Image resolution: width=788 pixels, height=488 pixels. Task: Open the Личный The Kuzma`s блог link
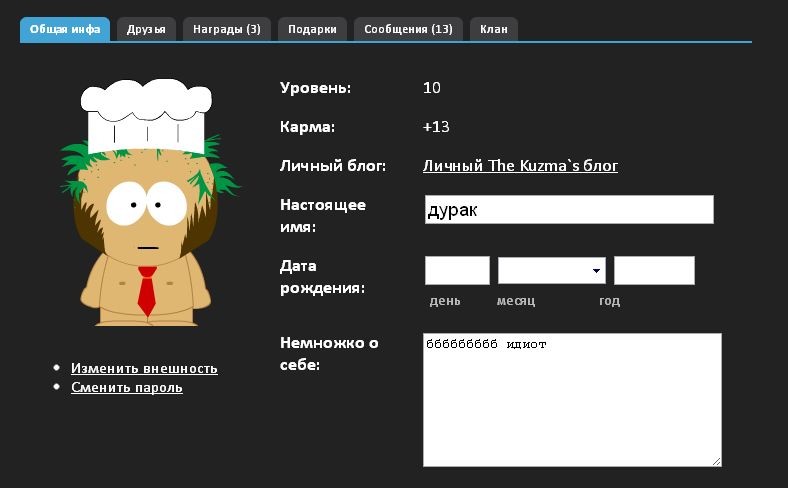520,166
